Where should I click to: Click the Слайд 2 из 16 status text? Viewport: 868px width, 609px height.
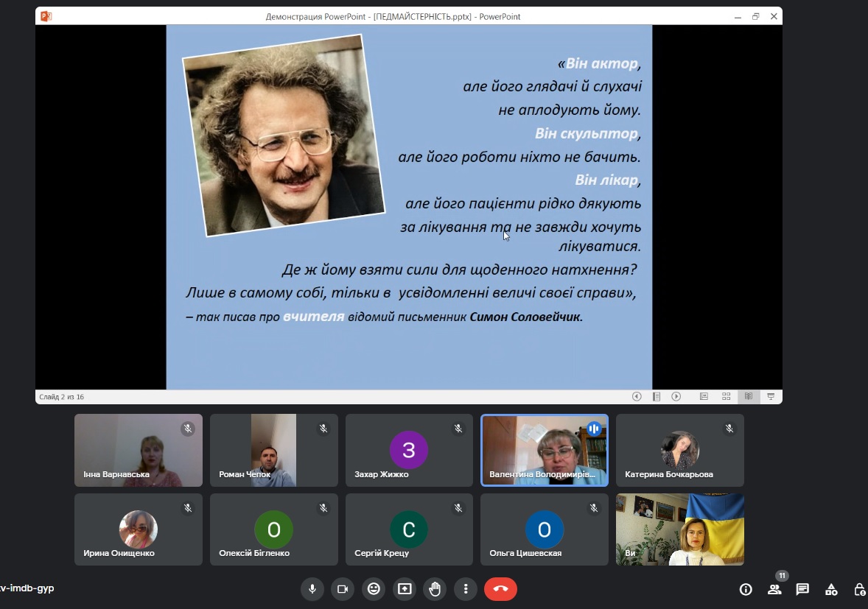(x=61, y=397)
